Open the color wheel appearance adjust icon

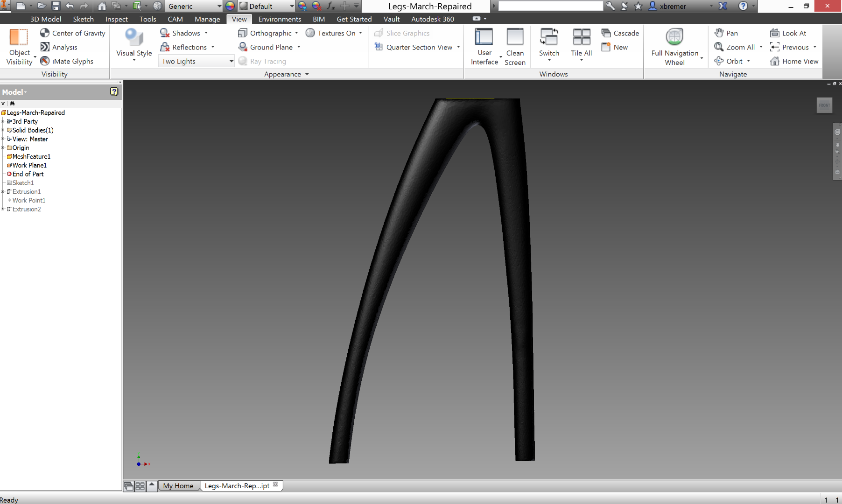point(230,6)
